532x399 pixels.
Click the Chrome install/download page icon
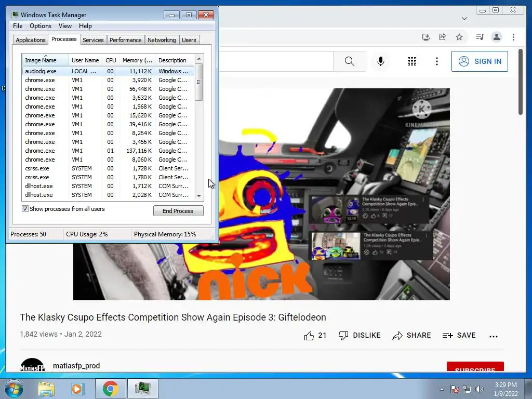point(426,37)
